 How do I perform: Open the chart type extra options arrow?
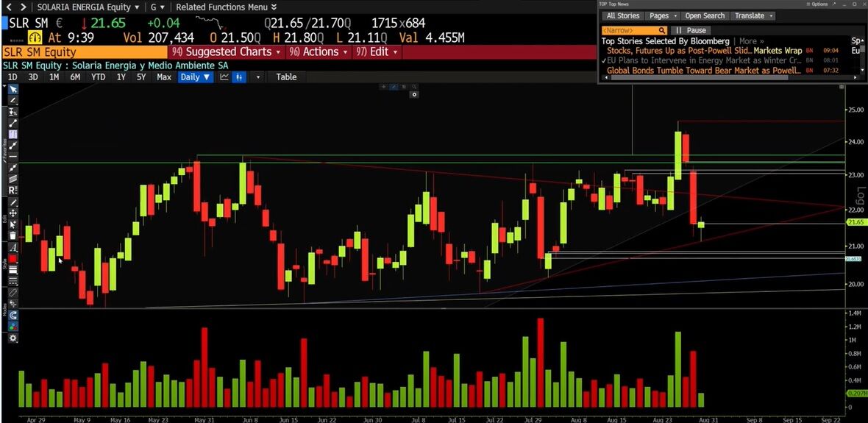point(258,77)
